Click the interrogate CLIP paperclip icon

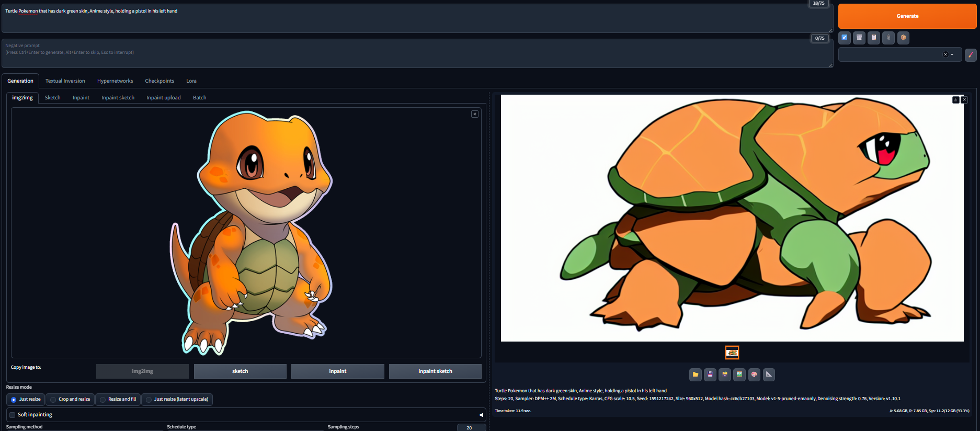[x=888, y=38]
